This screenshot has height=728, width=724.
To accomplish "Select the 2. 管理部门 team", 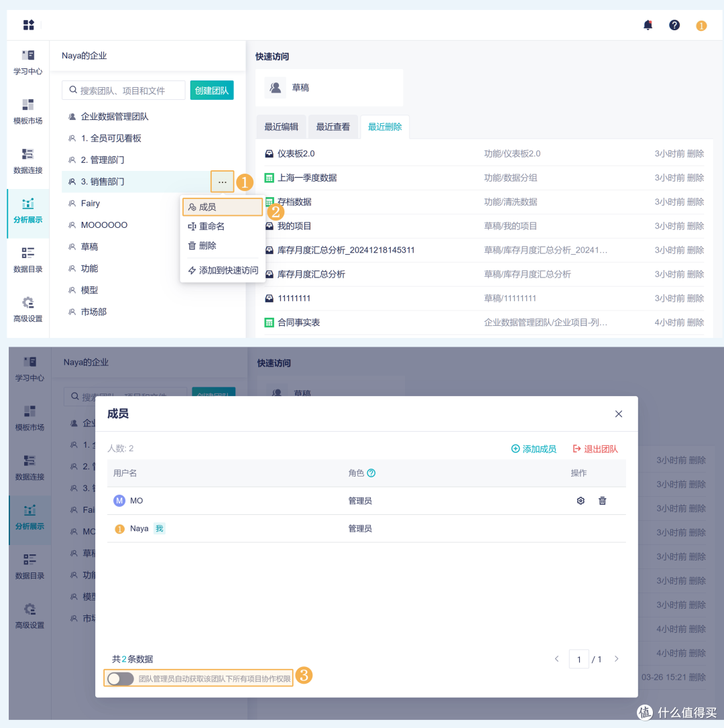I will click(147, 160).
